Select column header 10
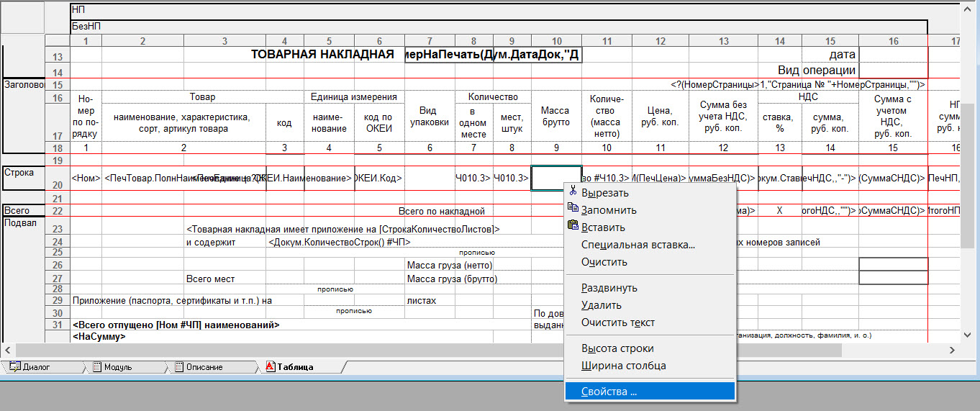The width and height of the screenshot is (980, 411). pyautogui.click(x=556, y=41)
